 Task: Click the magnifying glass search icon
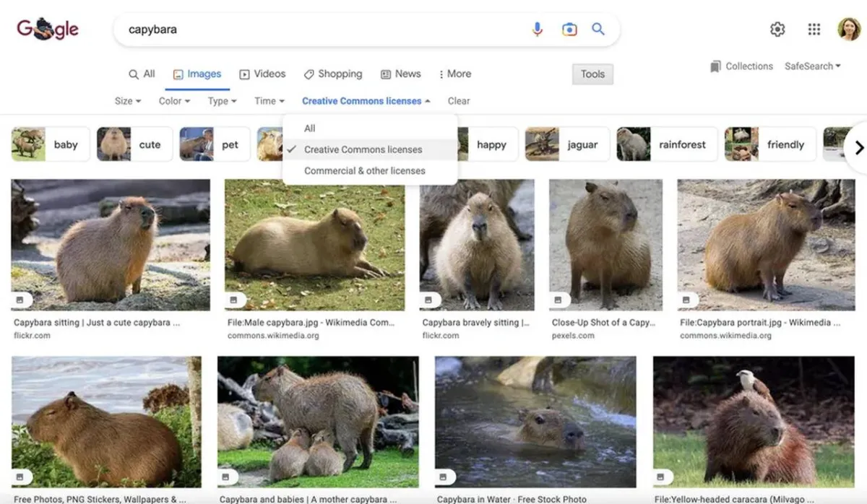[x=598, y=30]
